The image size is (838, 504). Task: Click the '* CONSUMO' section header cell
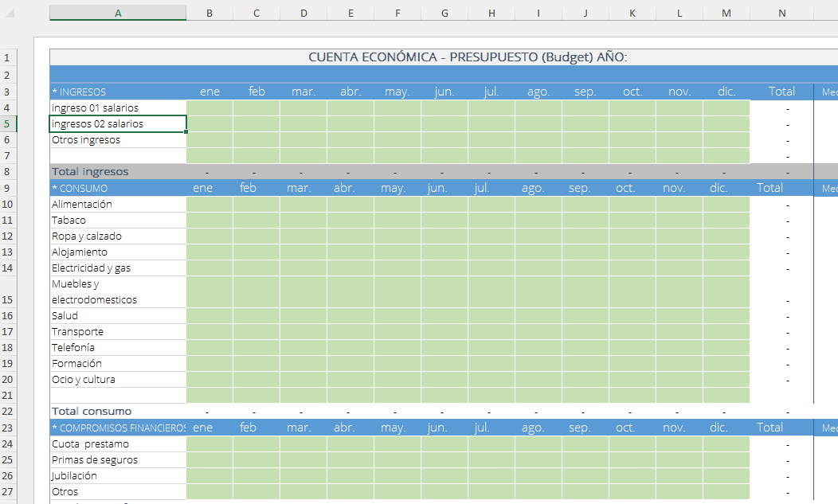click(x=118, y=189)
